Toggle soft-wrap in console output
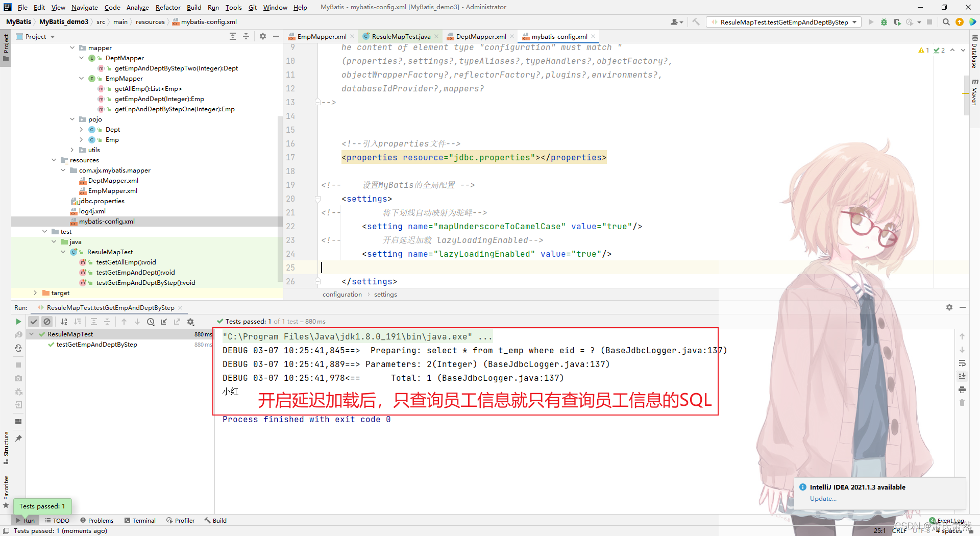Image resolution: width=980 pixels, height=536 pixels. (x=962, y=363)
